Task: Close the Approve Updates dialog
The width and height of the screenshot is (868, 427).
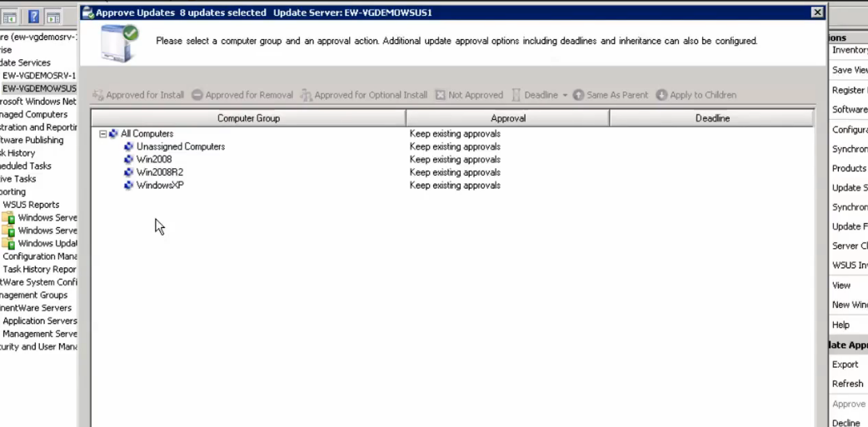Action: pos(817,12)
